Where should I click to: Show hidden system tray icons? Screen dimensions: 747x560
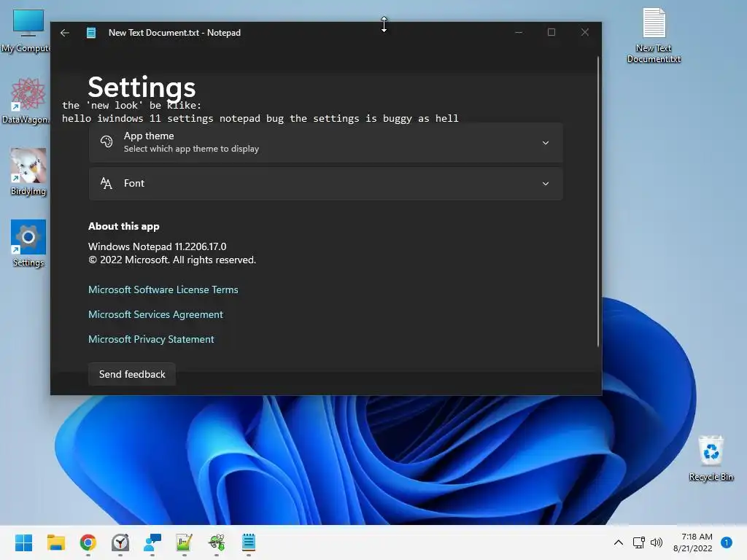tap(619, 542)
